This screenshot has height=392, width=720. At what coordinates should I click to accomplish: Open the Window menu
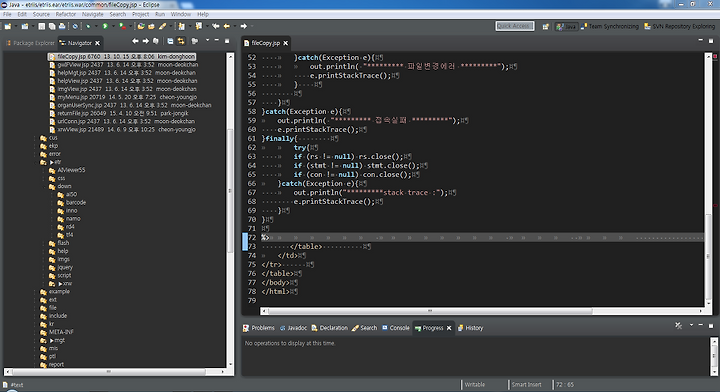pos(180,14)
